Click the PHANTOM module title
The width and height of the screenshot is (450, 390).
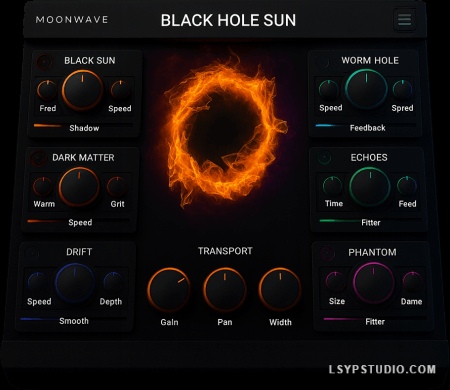pos(372,252)
